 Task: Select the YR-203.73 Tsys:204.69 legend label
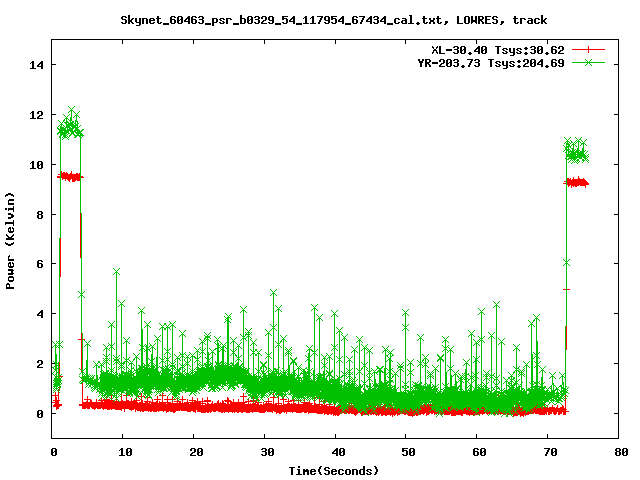tap(491, 63)
